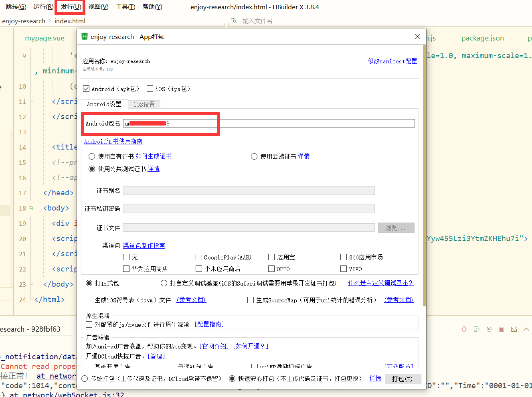The width and height of the screenshot is (532, 397).
Task: Enable the 生成SourceMap checkbox
Action: [251, 300]
